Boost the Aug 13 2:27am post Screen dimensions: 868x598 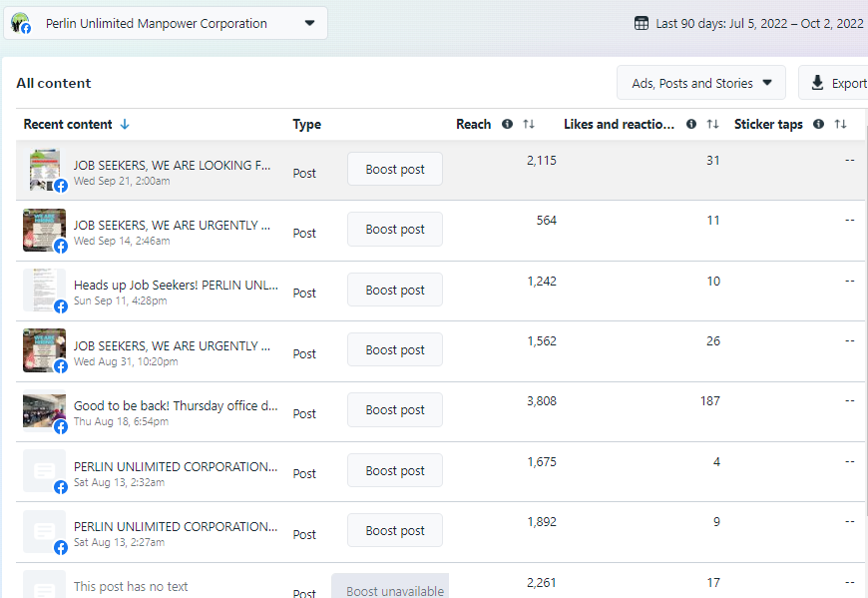[395, 530]
